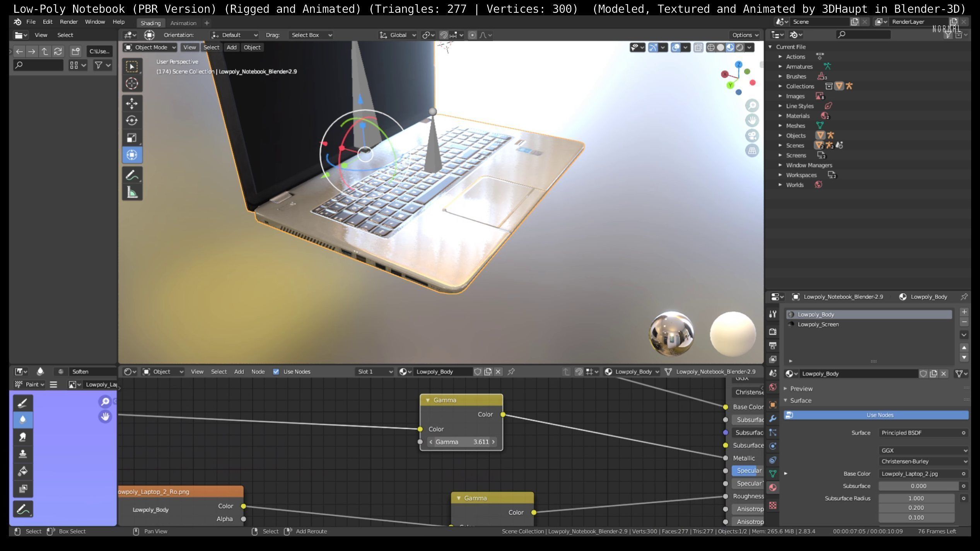Switch to the Animation workspace tab
The height and width of the screenshot is (551, 980).
pos(183,23)
